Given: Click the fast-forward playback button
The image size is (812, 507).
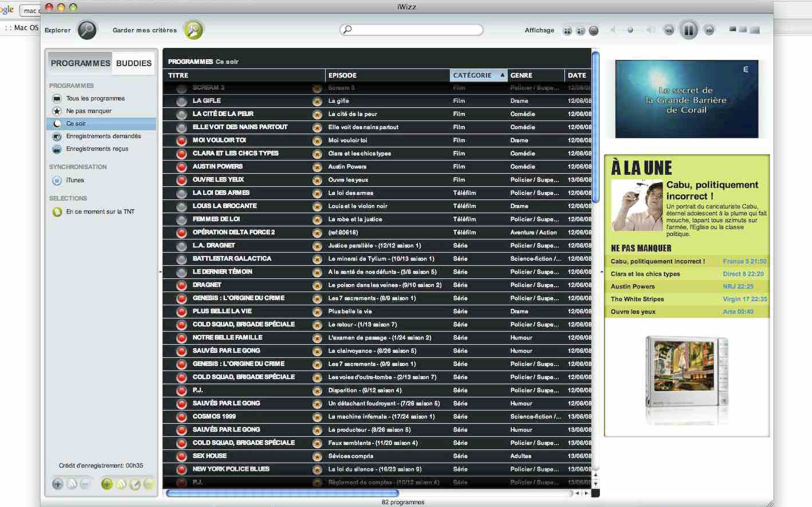Looking at the screenshot, I should [x=709, y=30].
